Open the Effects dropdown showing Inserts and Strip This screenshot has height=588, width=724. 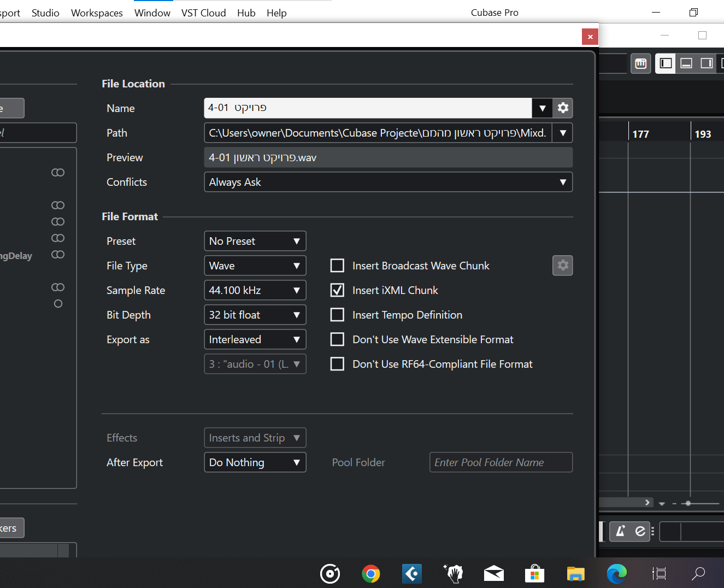[x=255, y=438]
